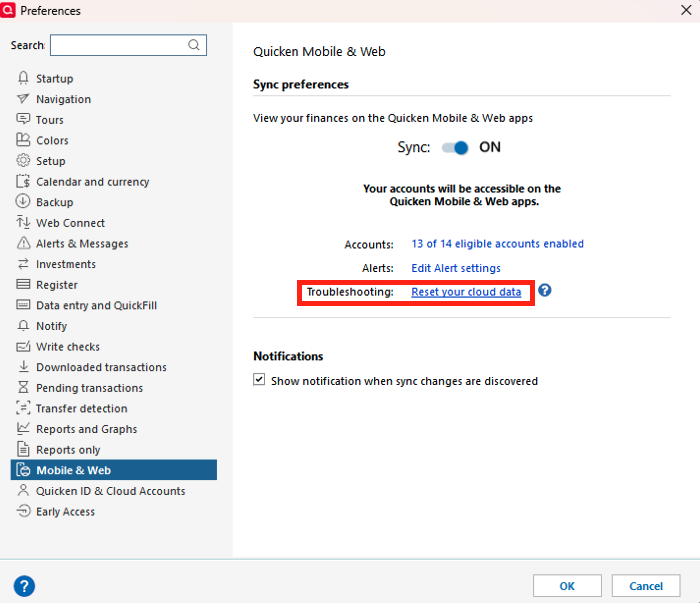Select Data entry and QuickFill label
Viewport: 700px width, 603px height.
[96, 305]
